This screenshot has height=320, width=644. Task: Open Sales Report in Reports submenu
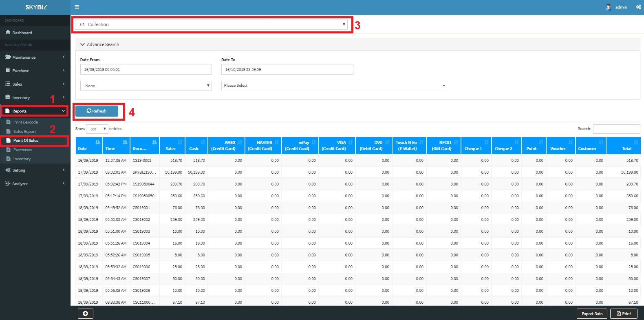coord(24,132)
